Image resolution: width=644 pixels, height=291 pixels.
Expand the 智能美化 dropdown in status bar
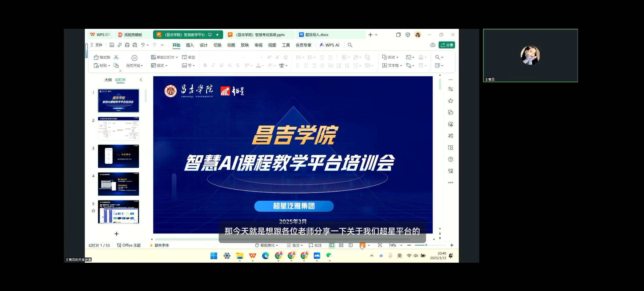coord(277,245)
